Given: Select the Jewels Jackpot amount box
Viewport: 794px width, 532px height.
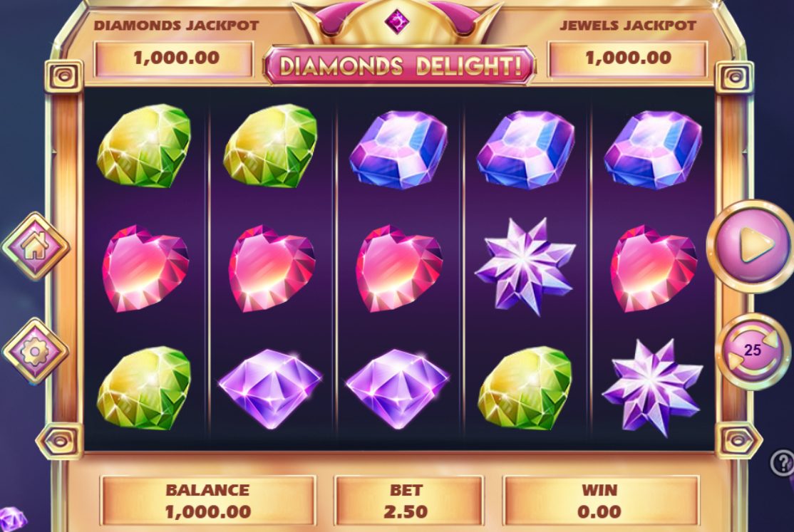Looking at the screenshot, I should pos(627,58).
